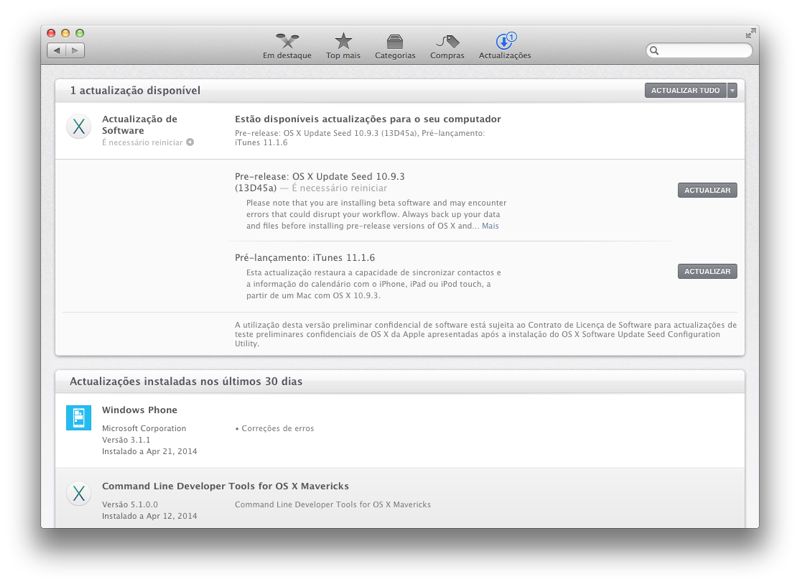Viewport: 800px width, 585px height.
Task: Click the search field
Action: [x=699, y=50]
